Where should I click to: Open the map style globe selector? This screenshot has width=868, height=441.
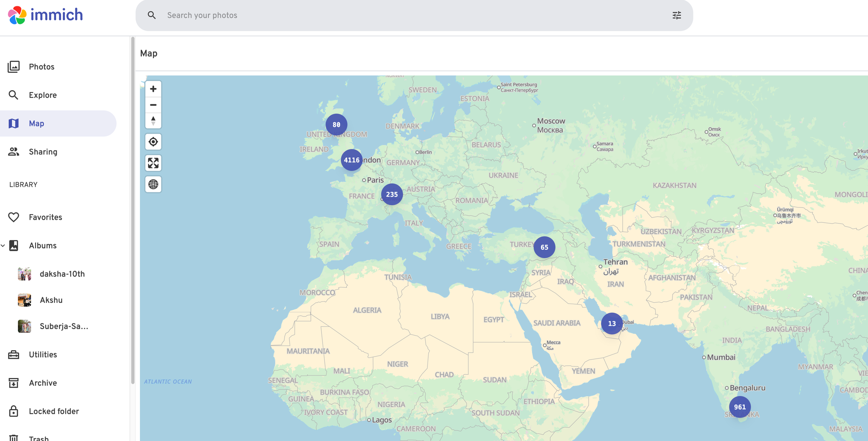153,184
